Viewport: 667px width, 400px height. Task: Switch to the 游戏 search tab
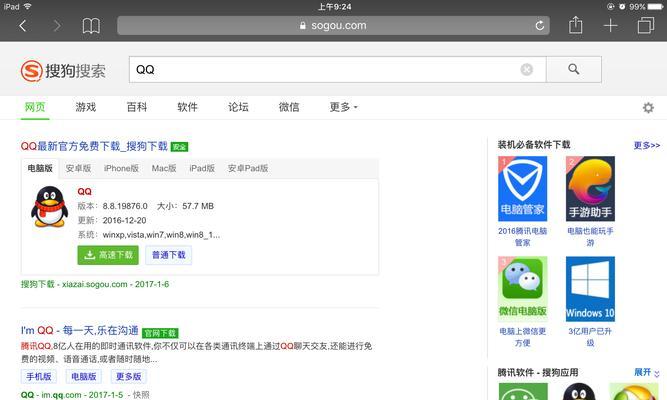pyautogui.click(x=86, y=107)
